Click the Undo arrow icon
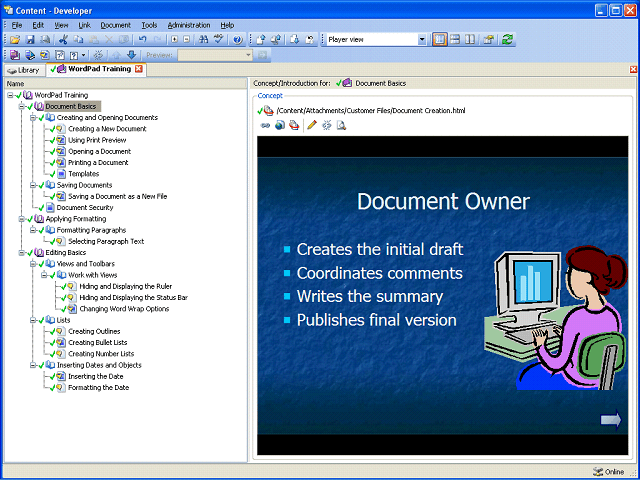Screen dimensions: 640x480 (x=142, y=40)
